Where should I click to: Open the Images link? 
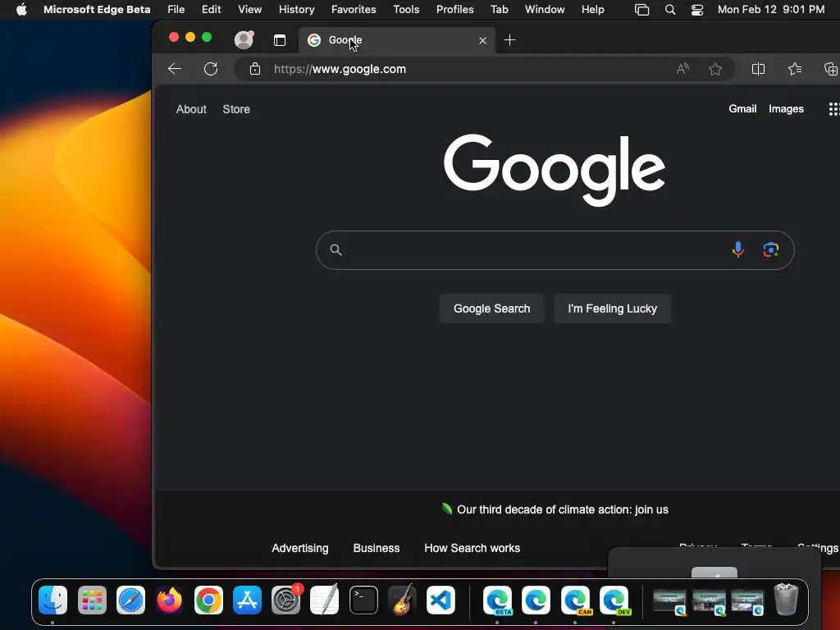[786, 109]
